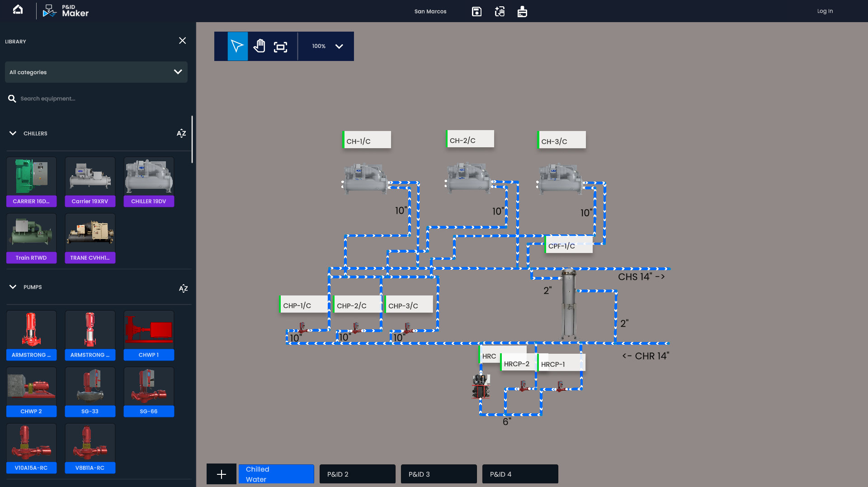Image resolution: width=868 pixels, height=487 pixels.
Task: Select the pointer selection tool
Action: [x=237, y=46]
